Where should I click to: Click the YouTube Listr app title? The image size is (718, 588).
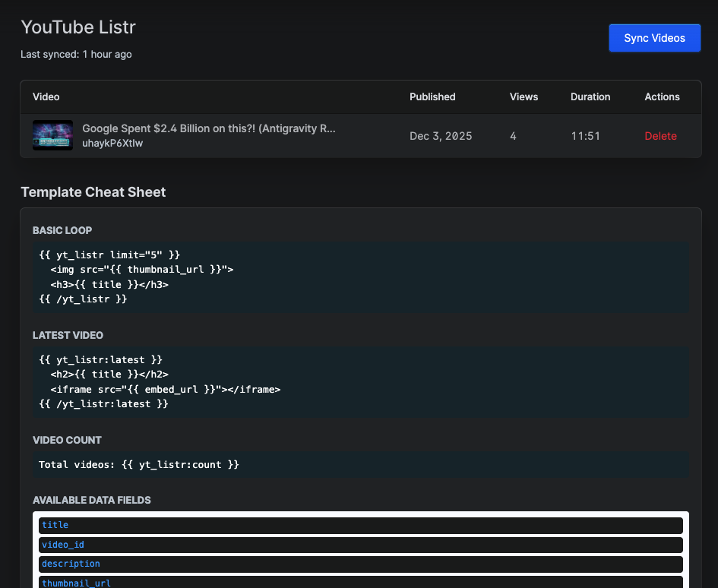78,27
